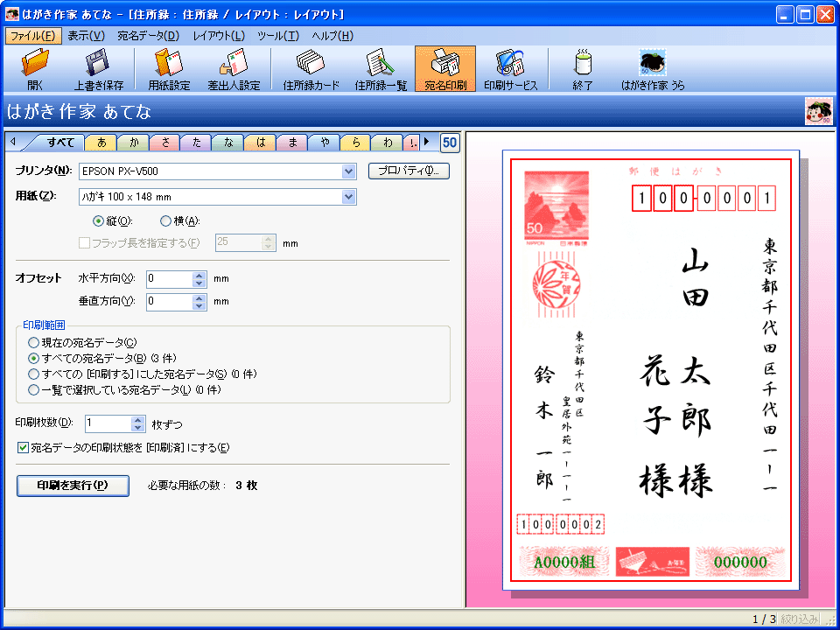The image size is (840, 630).
Task: Decrease the 垂直方向 offset value
Action: [x=199, y=305]
